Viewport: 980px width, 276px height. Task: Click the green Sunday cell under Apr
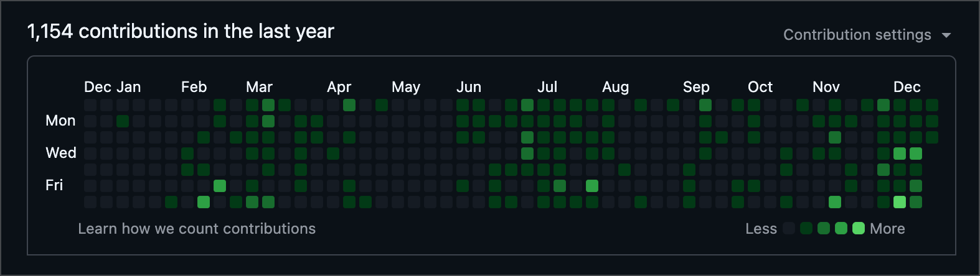pyautogui.click(x=349, y=105)
